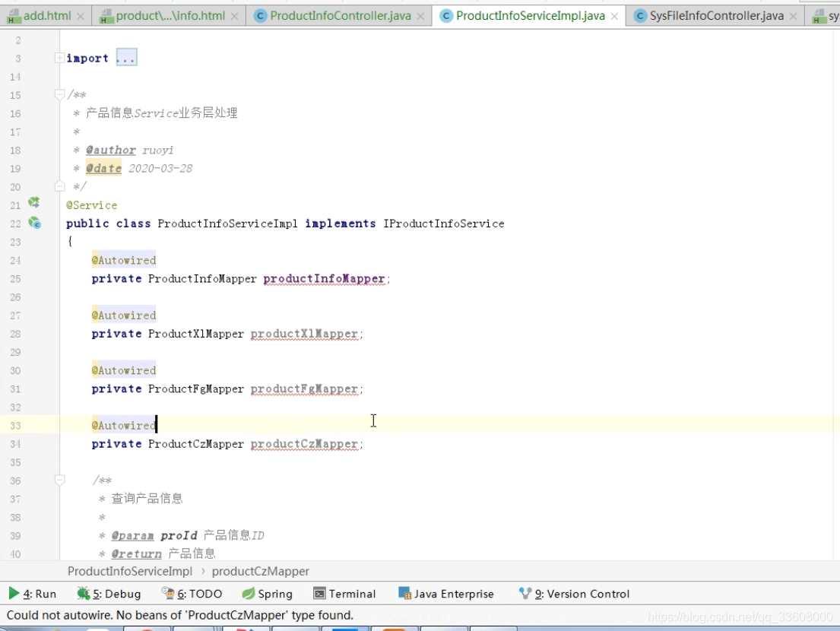Open the Spring tool window
Screen dimensions: 840x631
coord(268,594)
